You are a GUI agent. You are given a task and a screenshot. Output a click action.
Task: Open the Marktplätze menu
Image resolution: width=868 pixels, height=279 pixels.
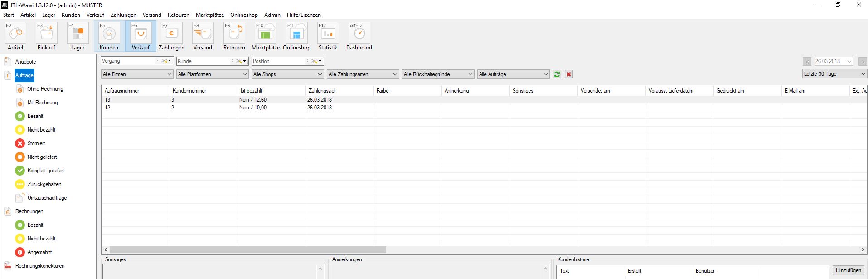pyautogui.click(x=209, y=15)
